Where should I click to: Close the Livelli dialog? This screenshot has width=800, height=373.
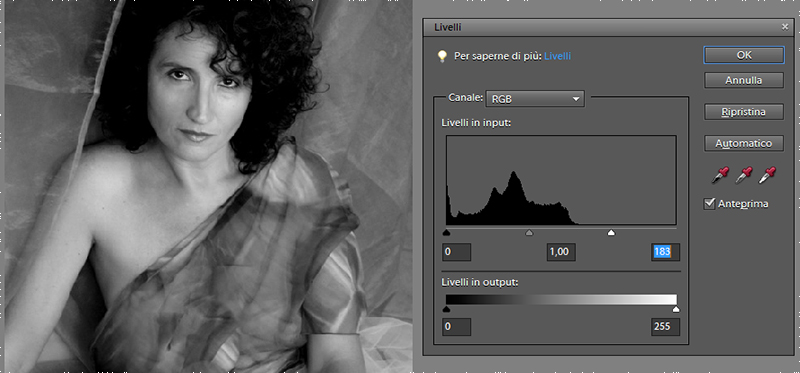pyautogui.click(x=785, y=27)
